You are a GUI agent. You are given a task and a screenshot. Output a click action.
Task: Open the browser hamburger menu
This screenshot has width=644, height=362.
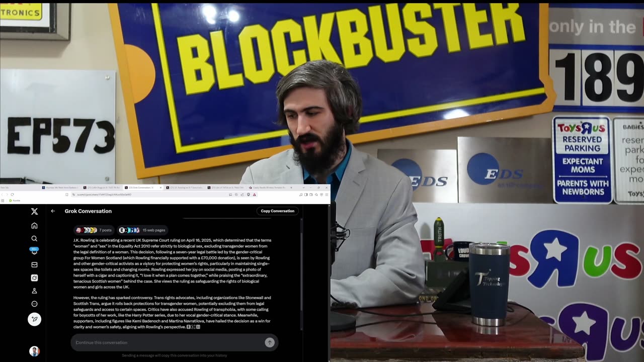coord(326,195)
